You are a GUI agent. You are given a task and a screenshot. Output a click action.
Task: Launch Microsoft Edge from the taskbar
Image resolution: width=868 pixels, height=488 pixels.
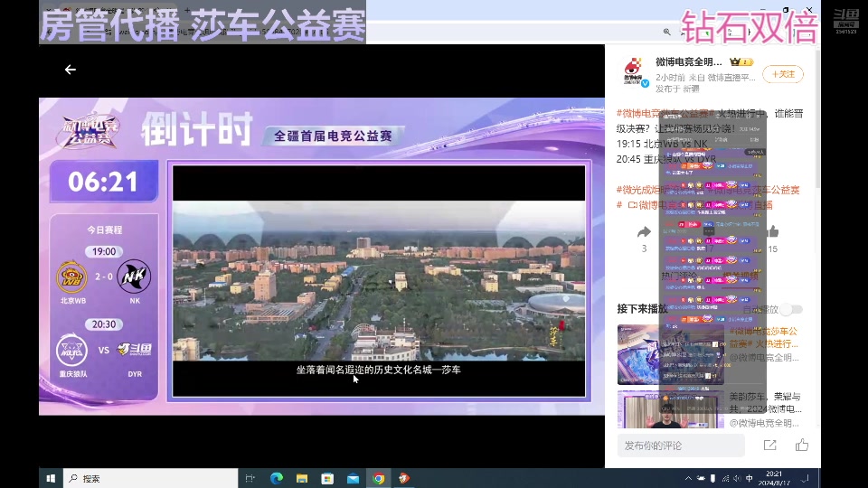click(277, 479)
